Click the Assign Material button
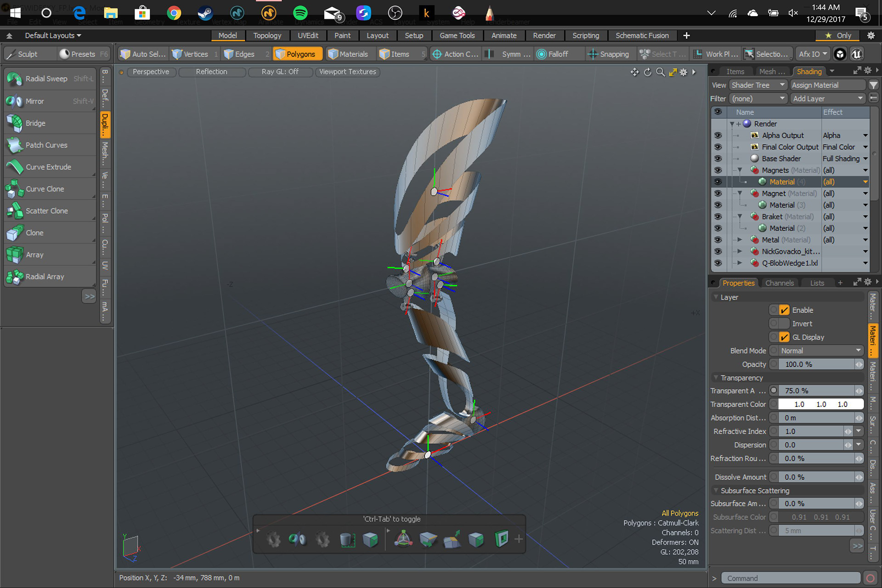This screenshot has height=588, width=882. pos(827,85)
